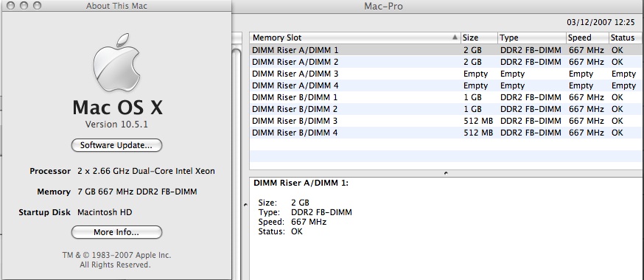Viewport: 644px width, 280px height.
Task: Minimize the About This Mac window
Action: point(24,6)
